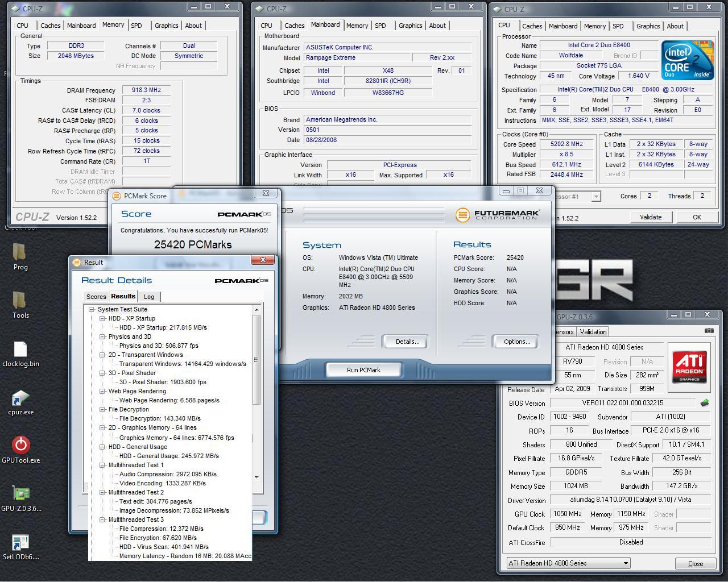Click DRAM Frequency value 918.3 MHz
The image size is (728, 582).
click(146, 90)
